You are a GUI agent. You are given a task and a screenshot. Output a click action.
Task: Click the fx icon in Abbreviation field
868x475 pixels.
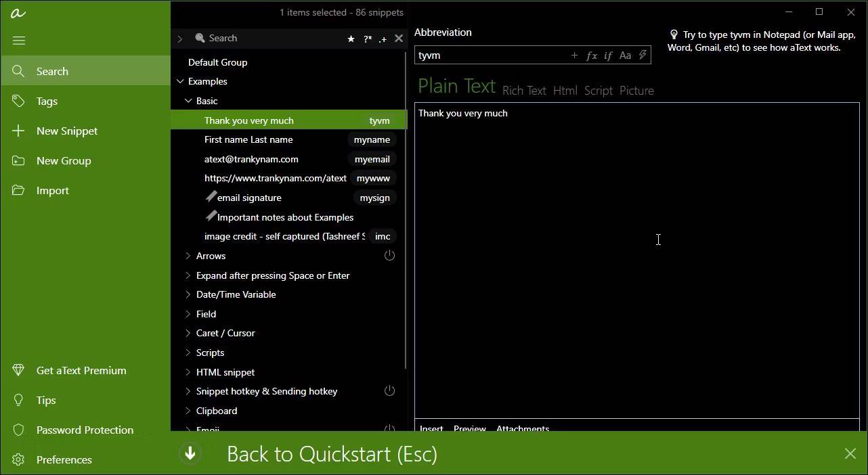[591, 55]
